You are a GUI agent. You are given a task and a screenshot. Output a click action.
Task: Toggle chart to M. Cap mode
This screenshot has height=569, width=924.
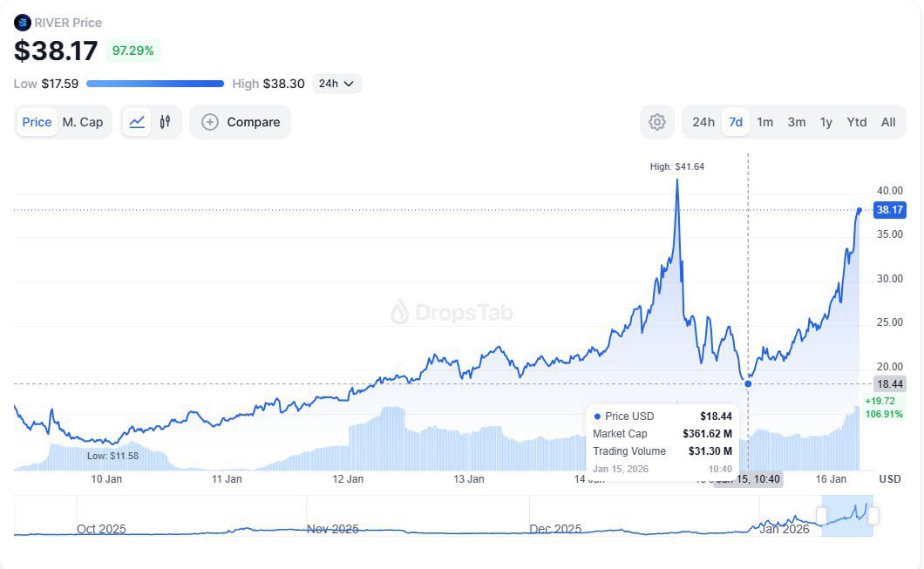pyautogui.click(x=83, y=122)
